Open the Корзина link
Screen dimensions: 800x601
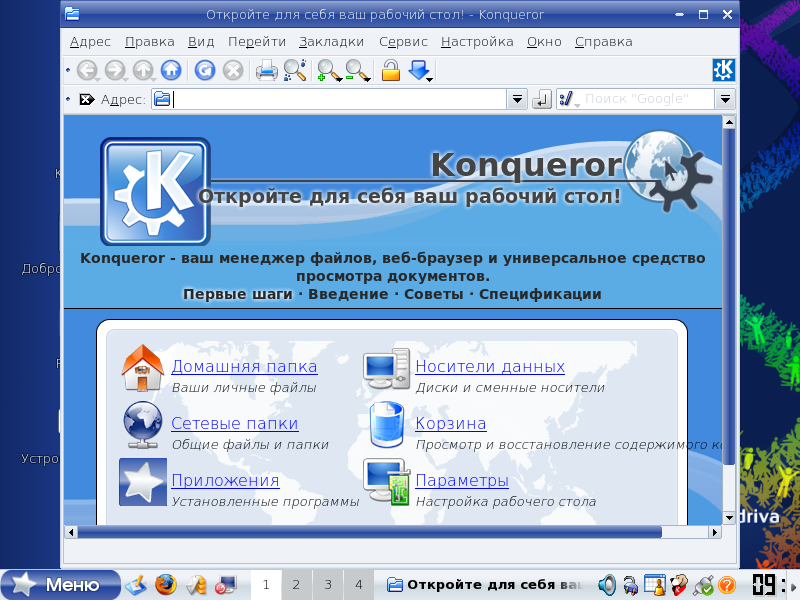point(451,423)
